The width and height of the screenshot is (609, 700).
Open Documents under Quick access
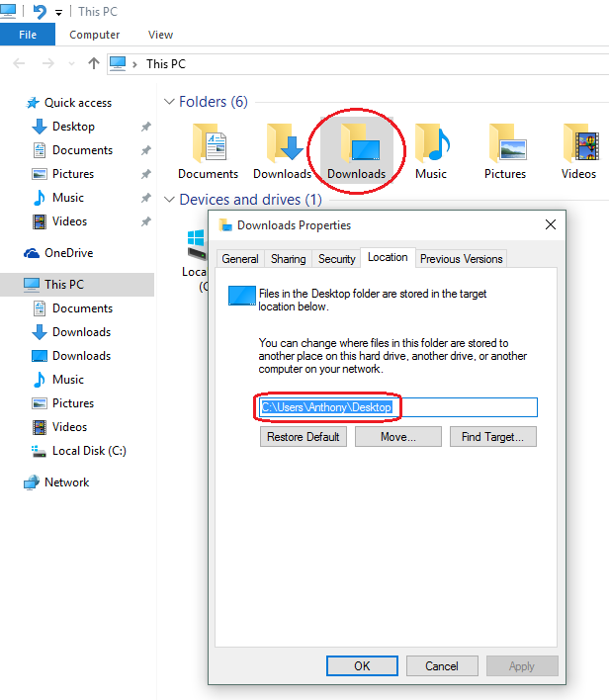pos(82,150)
